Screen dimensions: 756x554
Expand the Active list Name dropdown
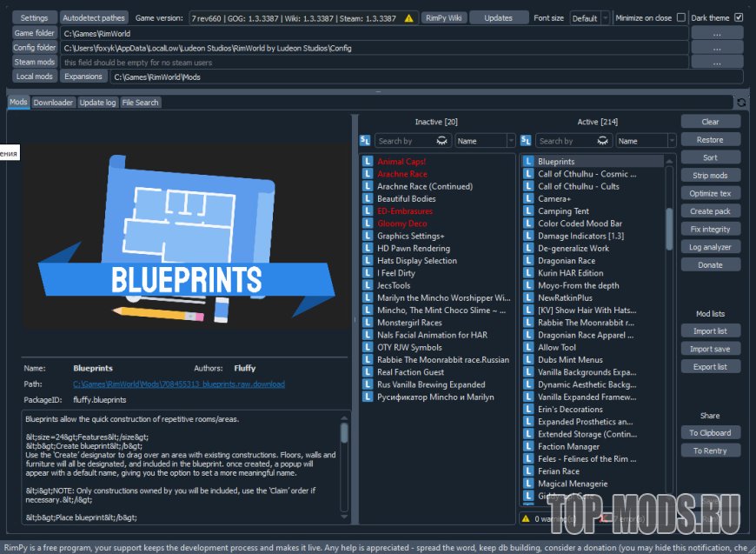click(646, 141)
